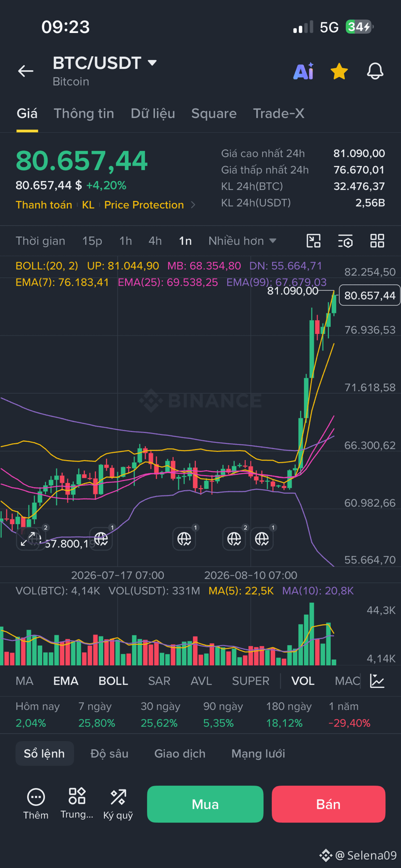Tap the 90 ngày 5,35% performance

click(223, 714)
